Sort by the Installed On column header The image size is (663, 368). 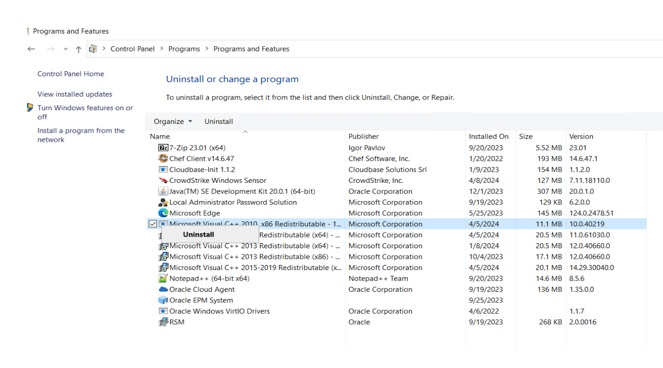point(488,137)
